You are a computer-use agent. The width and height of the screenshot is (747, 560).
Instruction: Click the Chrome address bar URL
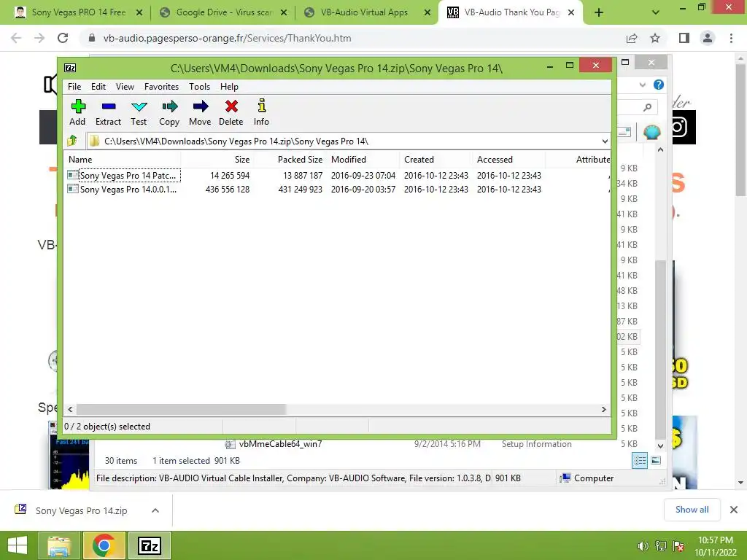228,38
